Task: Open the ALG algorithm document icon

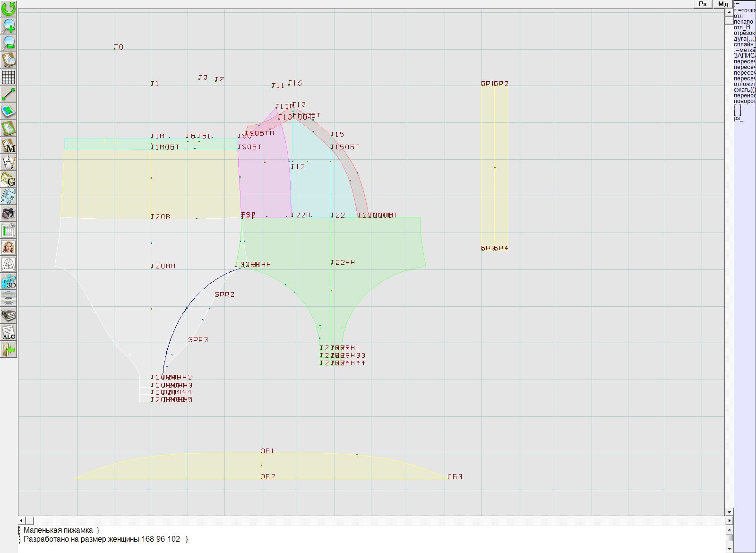Action: (x=9, y=332)
